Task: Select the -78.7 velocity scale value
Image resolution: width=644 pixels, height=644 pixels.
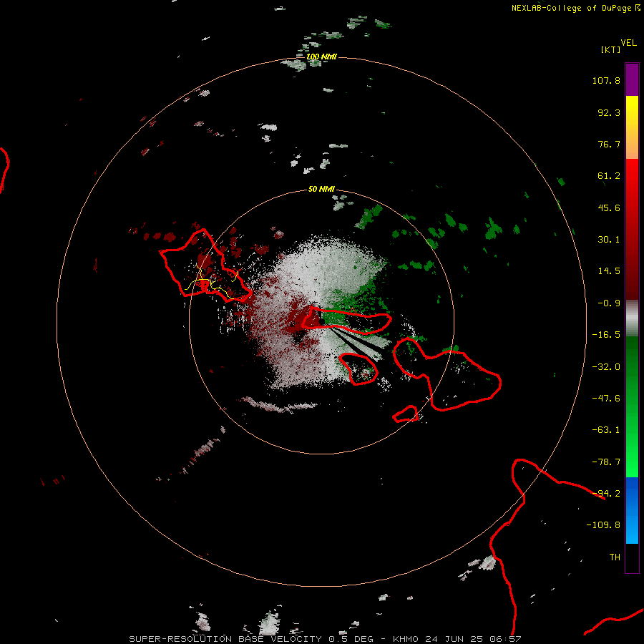Action: [x=606, y=462]
